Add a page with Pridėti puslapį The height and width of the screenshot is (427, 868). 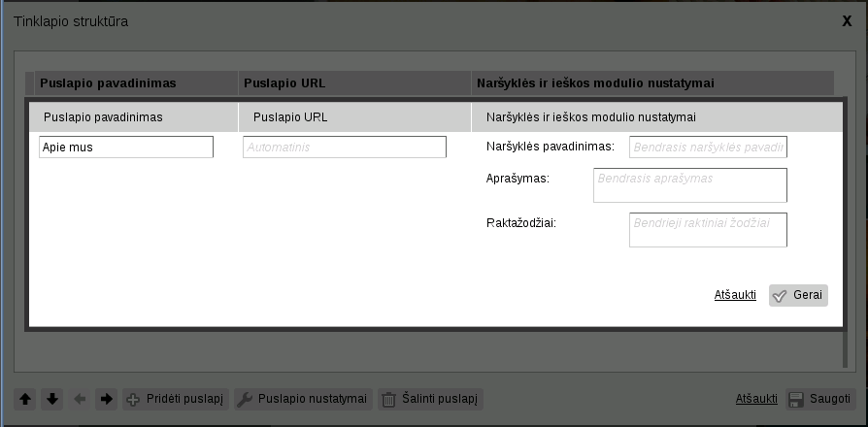coord(175,399)
